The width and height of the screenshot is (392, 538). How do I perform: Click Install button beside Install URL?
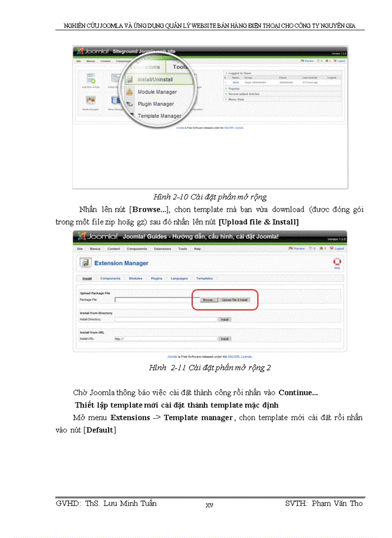[225, 339]
